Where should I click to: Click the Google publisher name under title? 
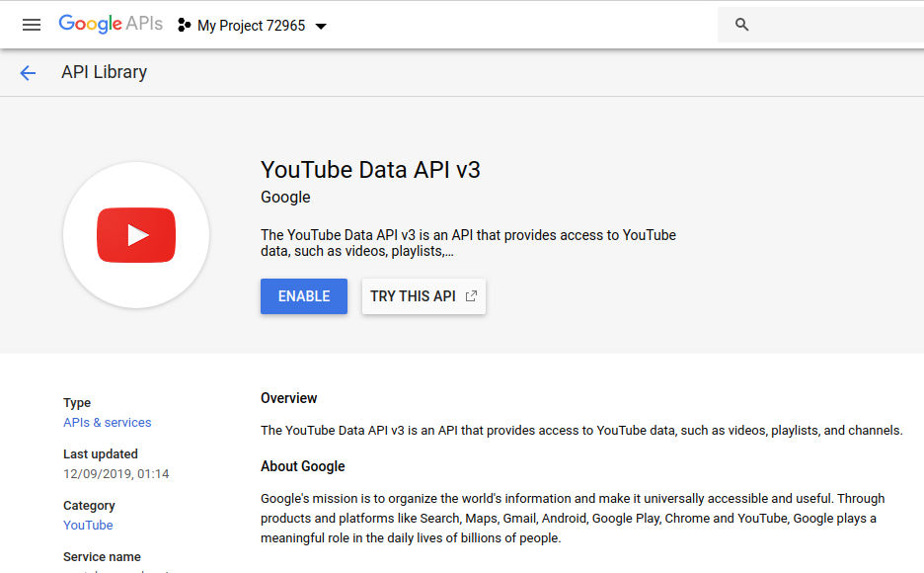[285, 197]
